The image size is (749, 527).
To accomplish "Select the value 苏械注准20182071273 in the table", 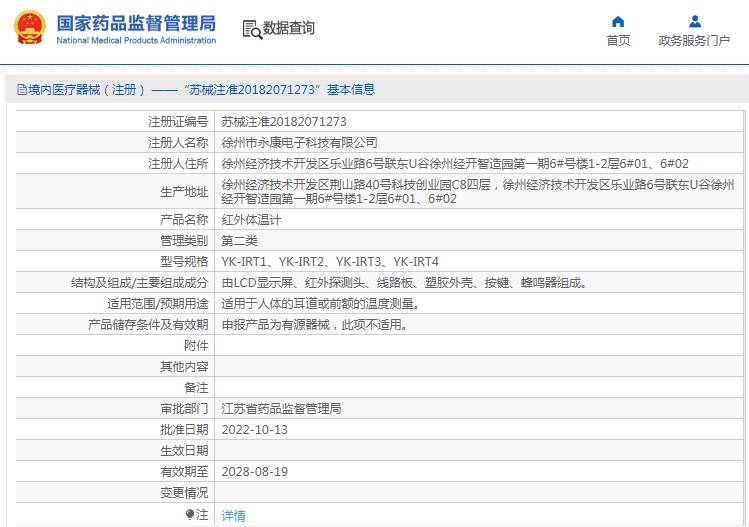I will pyautogui.click(x=284, y=122).
